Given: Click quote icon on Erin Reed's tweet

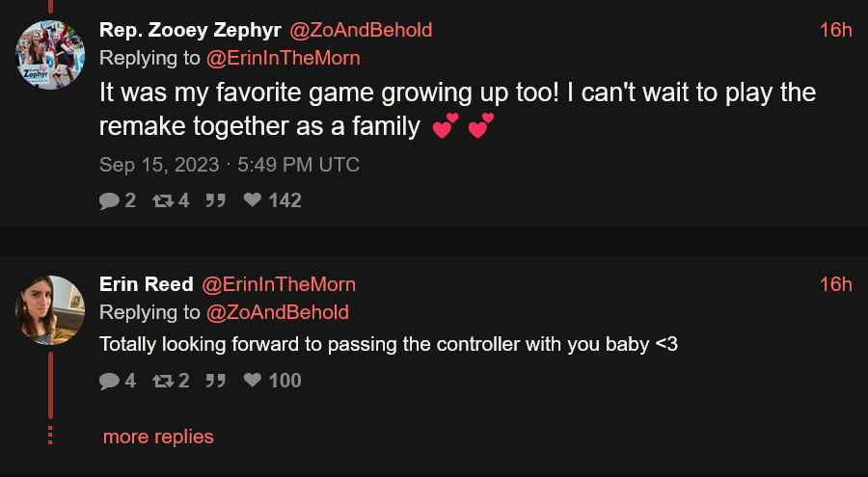Looking at the screenshot, I should tap(215, 381).
